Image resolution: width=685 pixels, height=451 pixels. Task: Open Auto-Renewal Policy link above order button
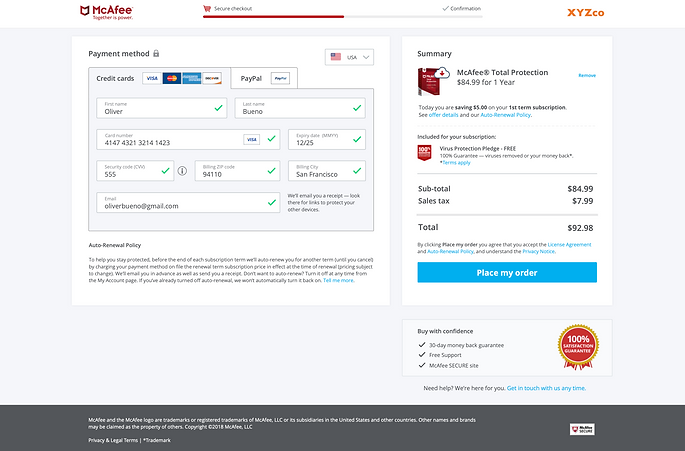point(450,251)
